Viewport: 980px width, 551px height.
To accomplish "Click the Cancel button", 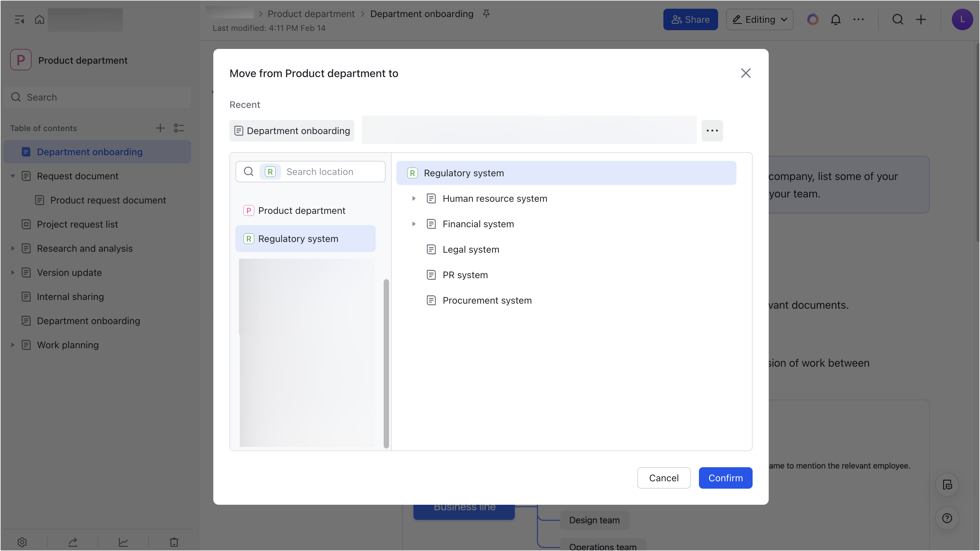I will (x=663, y=478).
